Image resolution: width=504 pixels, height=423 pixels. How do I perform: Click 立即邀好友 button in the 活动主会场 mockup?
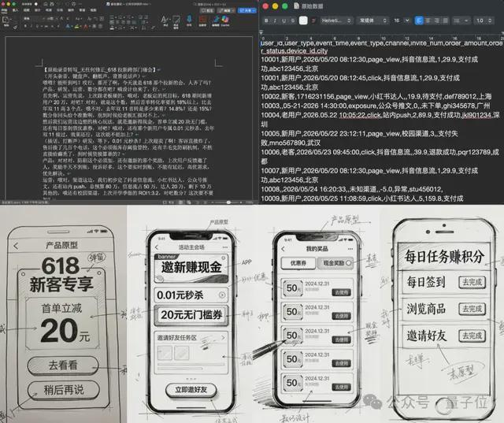point(191,390)
